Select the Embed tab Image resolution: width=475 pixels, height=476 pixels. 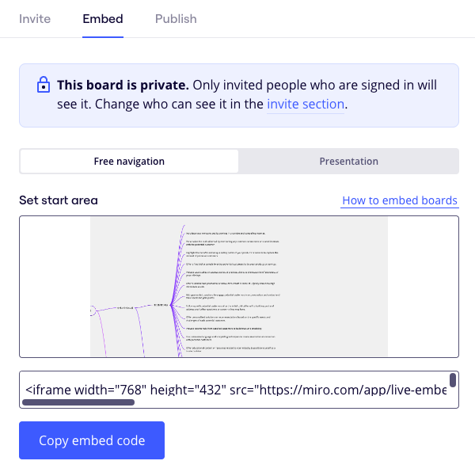click(x=103, y=18)
